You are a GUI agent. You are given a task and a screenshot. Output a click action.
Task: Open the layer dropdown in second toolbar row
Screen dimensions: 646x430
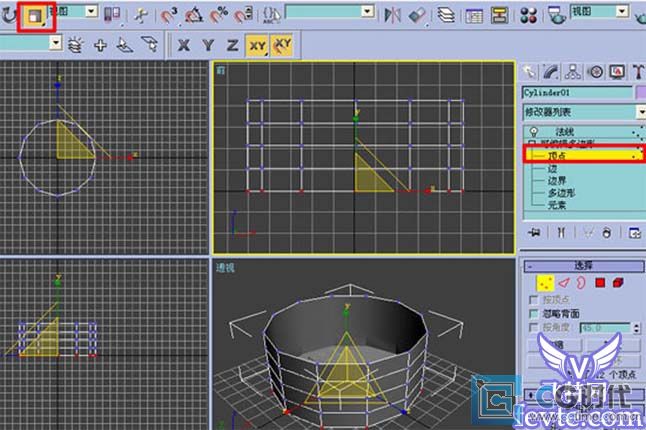point(56,42)
